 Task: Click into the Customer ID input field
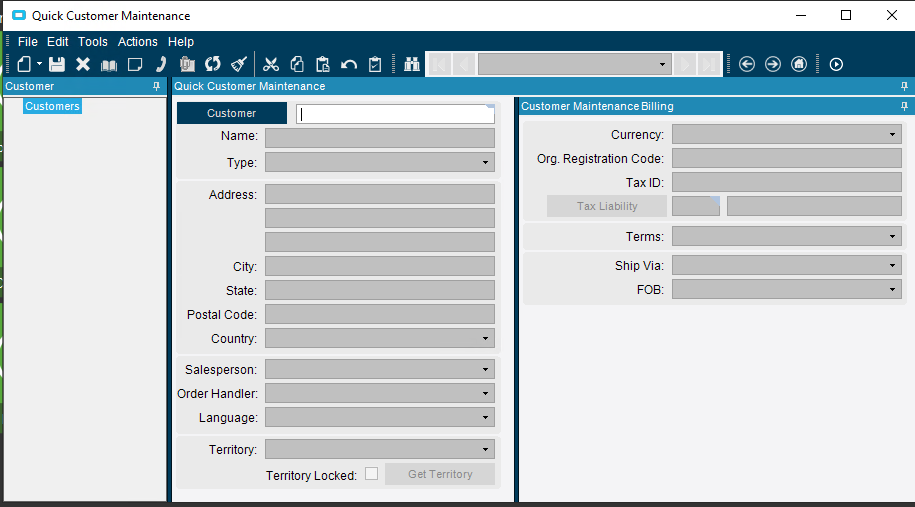coord(395,114)
